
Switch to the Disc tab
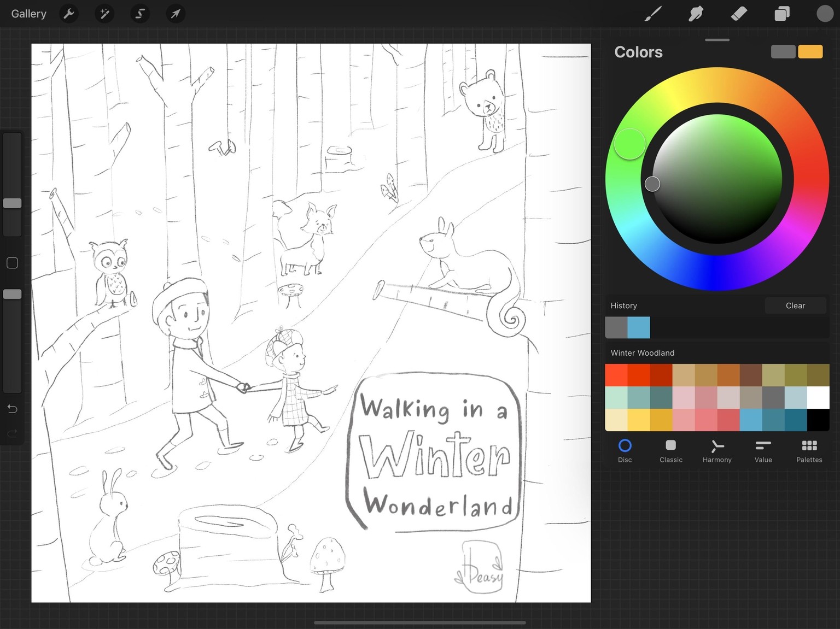[x=625, y=451]
